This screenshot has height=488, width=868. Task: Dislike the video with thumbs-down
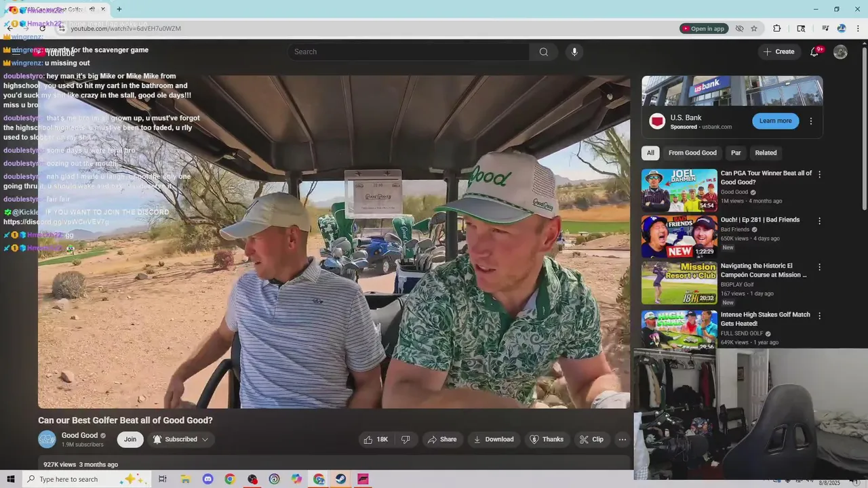click(x=406, y=439)
